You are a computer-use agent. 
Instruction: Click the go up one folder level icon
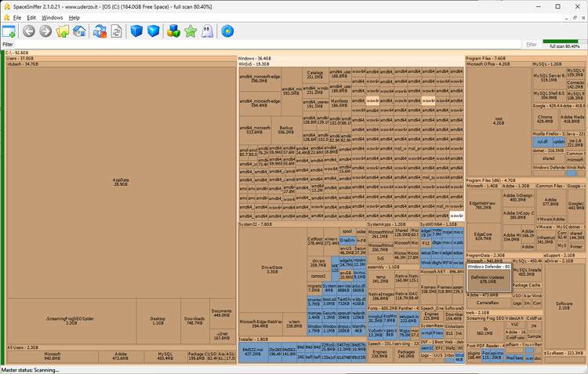[x=63, y=31]
